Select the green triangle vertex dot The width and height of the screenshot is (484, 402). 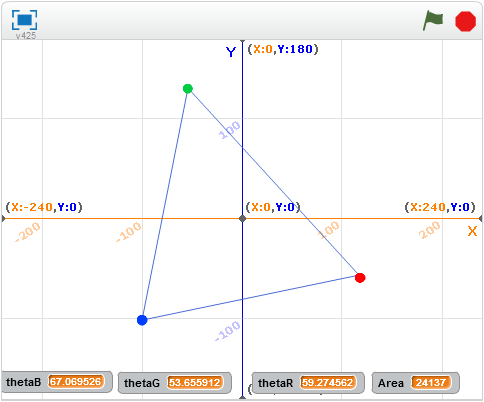(188, 88)
